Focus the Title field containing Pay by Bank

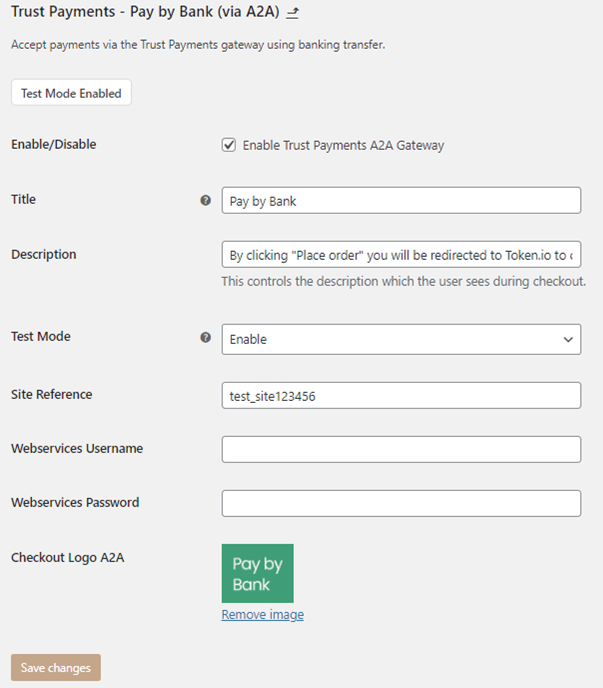tap(401, 200)
